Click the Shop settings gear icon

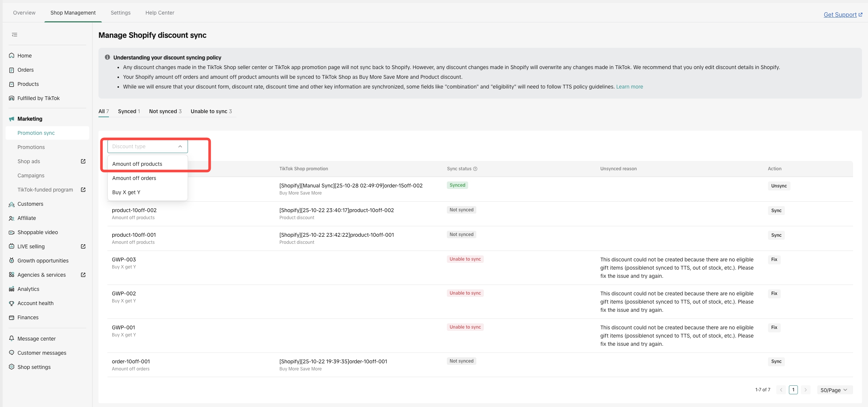pyautogui.click(x=12, y=367)
